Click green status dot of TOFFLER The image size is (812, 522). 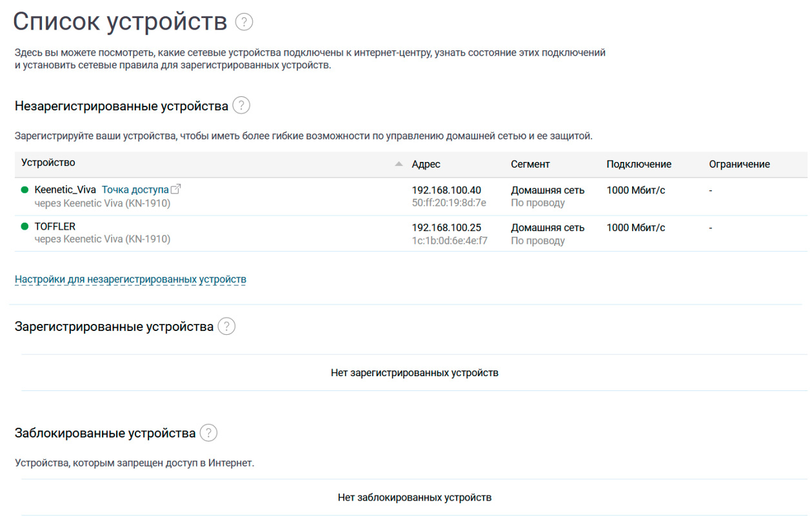pos(25,226)
